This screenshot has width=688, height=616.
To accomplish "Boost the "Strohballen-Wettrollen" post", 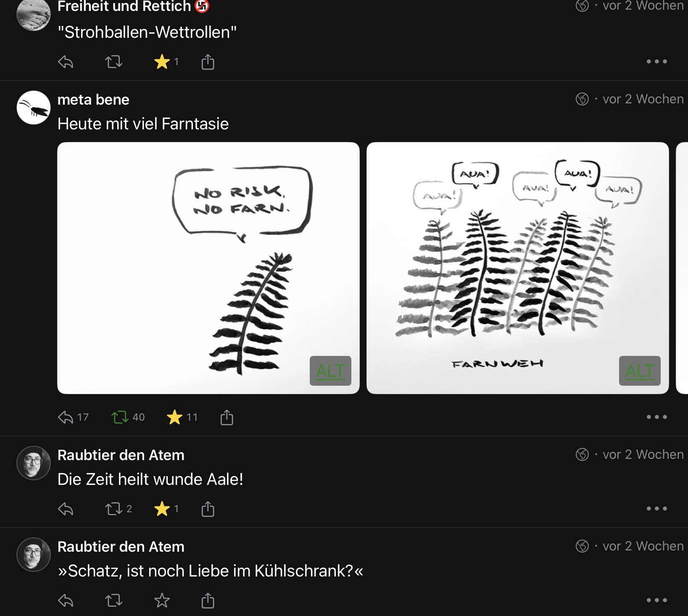I will click(113, 62).
